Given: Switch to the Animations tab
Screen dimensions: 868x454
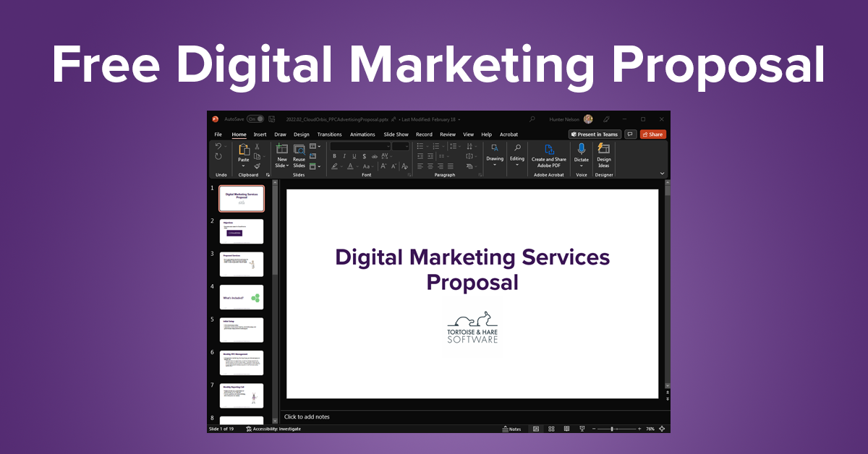Looking at the screenshot, I should coord(362,134).
